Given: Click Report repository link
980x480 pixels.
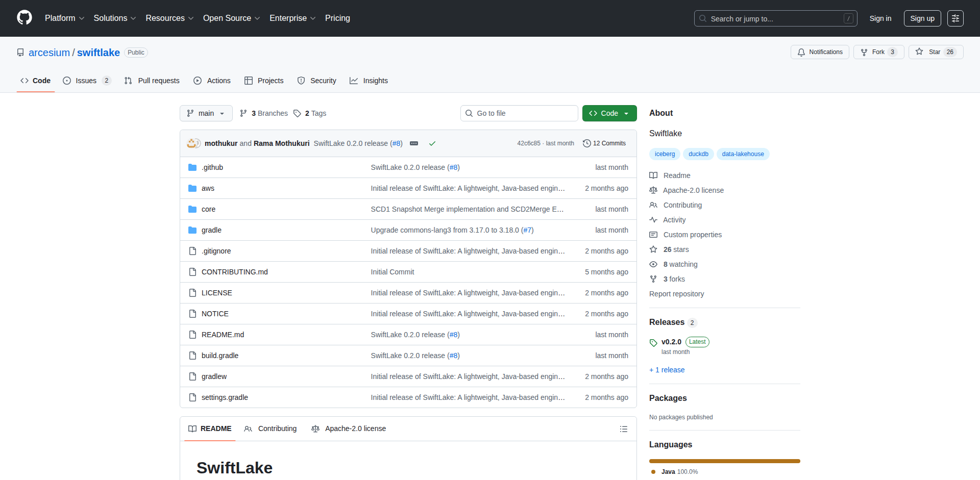Looking at the screenshot, I should pos(676,294).
